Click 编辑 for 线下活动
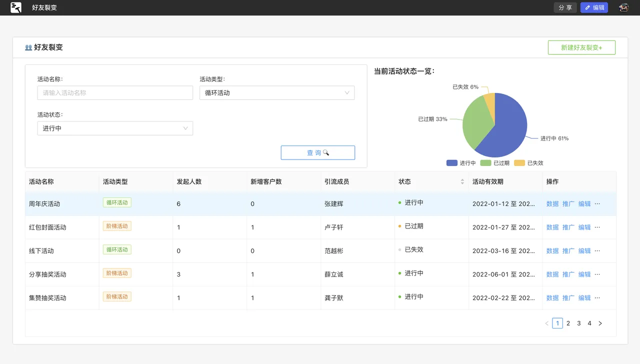 [584, 250]
